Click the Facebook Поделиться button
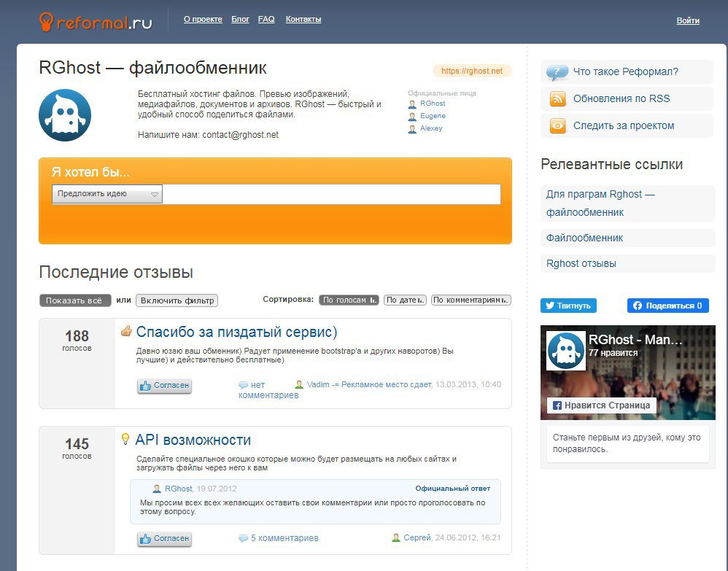728x571 pixels. coord(668,306)
